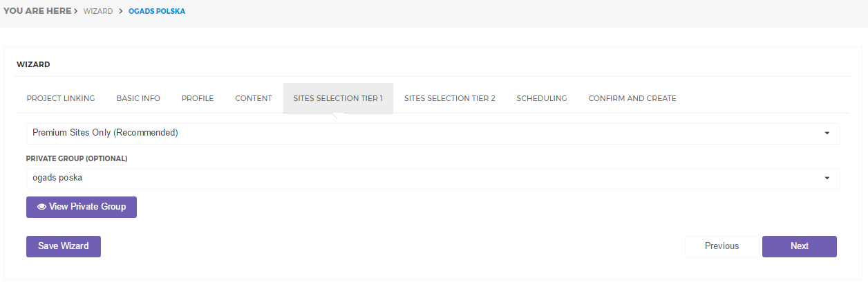
Task: Open the Scheduling tab
Action: point(542,98)
